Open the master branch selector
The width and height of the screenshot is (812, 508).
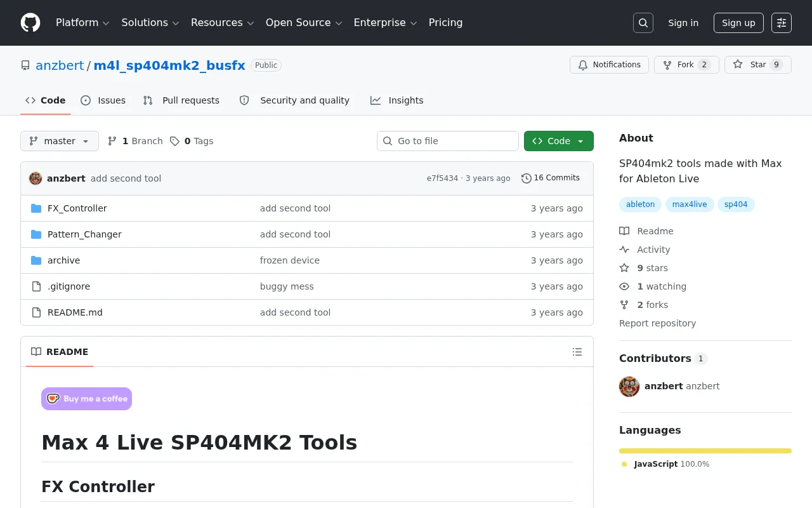(x=60, y=141)
